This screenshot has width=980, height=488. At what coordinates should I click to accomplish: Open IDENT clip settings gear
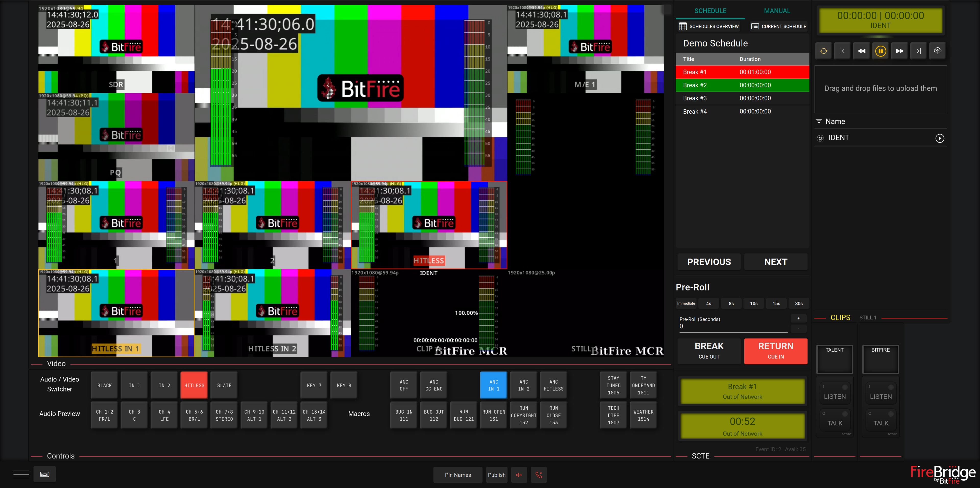820,138
